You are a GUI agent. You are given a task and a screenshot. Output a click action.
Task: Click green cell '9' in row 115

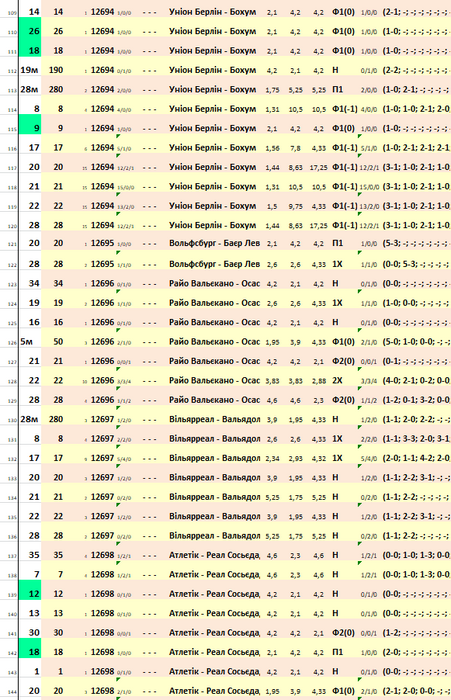(30, 124)
